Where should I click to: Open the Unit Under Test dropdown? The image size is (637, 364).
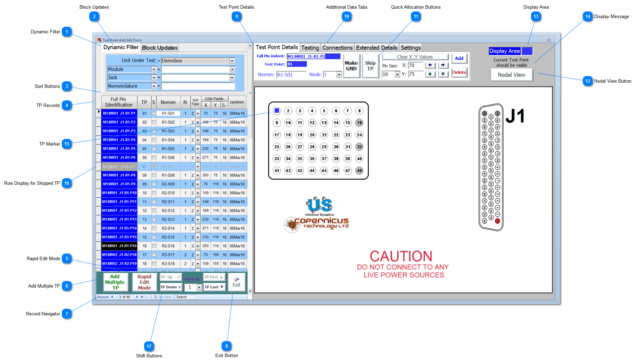tap(232, 61)
